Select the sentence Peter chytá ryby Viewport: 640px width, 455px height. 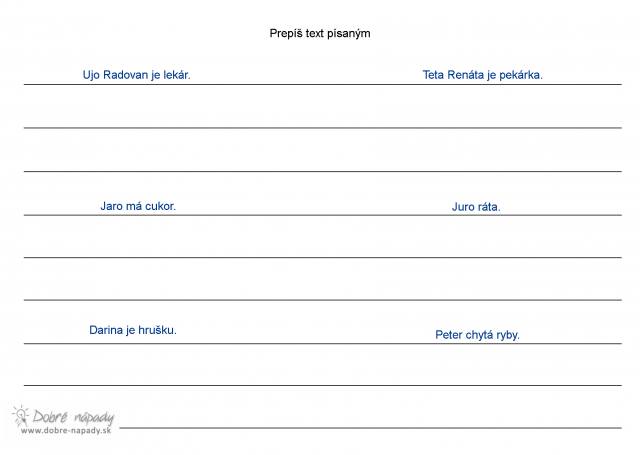[477, 335]
